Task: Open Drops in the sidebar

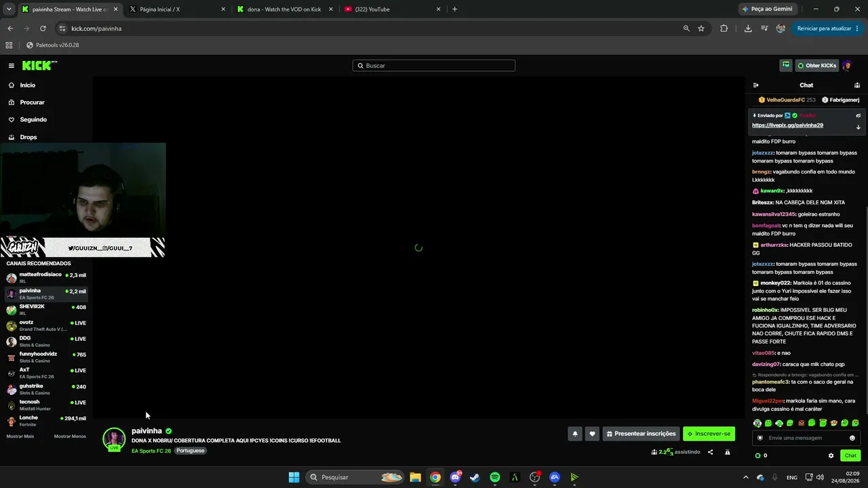Action: point(28,137)
